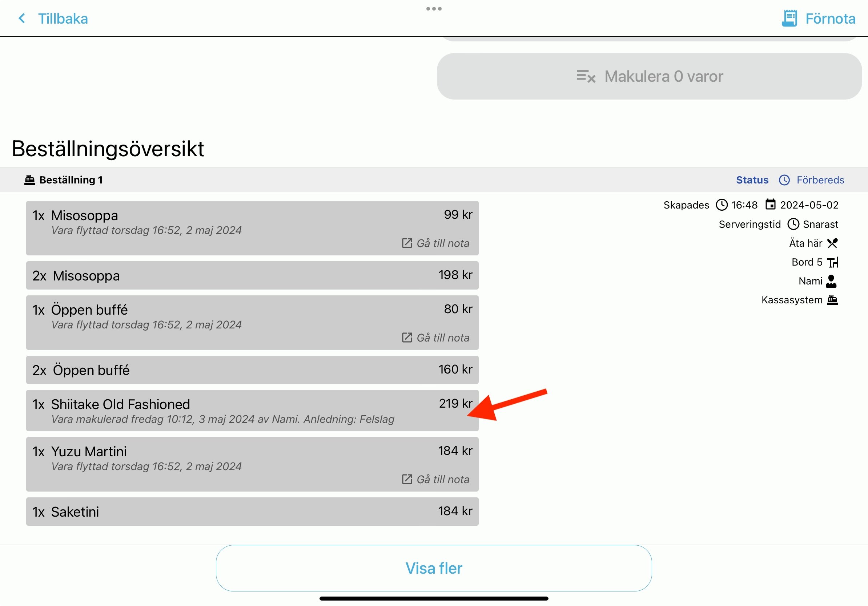Tap the clock icon next to Förbereds status
This screenshot has height=606, width=868.
[784, 180]
